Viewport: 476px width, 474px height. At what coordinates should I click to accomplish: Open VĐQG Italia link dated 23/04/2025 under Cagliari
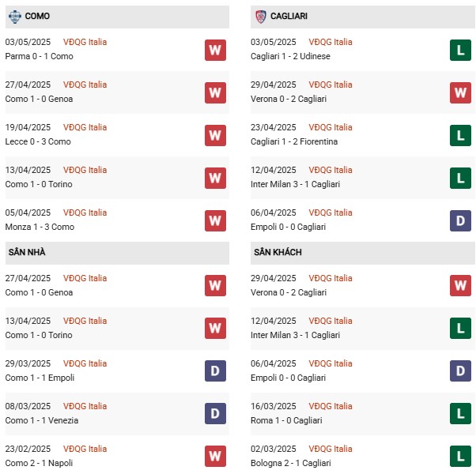(x=331, y=127)
